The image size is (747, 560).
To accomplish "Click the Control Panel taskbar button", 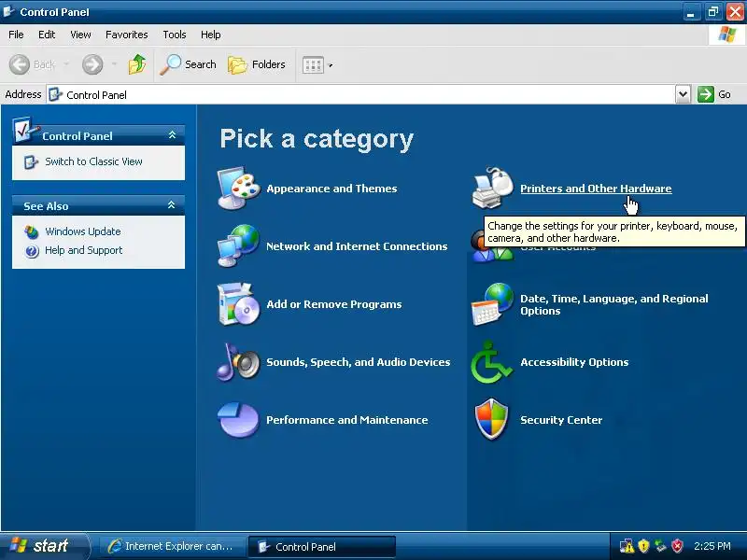I will (x=321, y=546).
